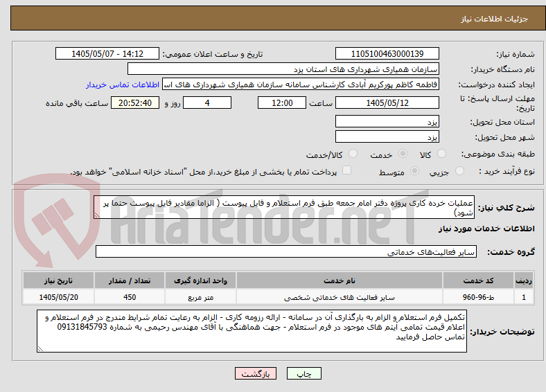Toggle the اسناد خزانه اسلامی payment checkbox
The height and width of the screenshot is (392, 546).
tap(347, 170)
